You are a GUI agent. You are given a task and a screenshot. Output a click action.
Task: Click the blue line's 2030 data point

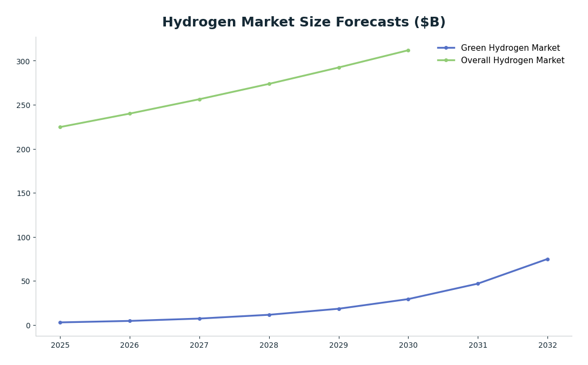[408, 299]
